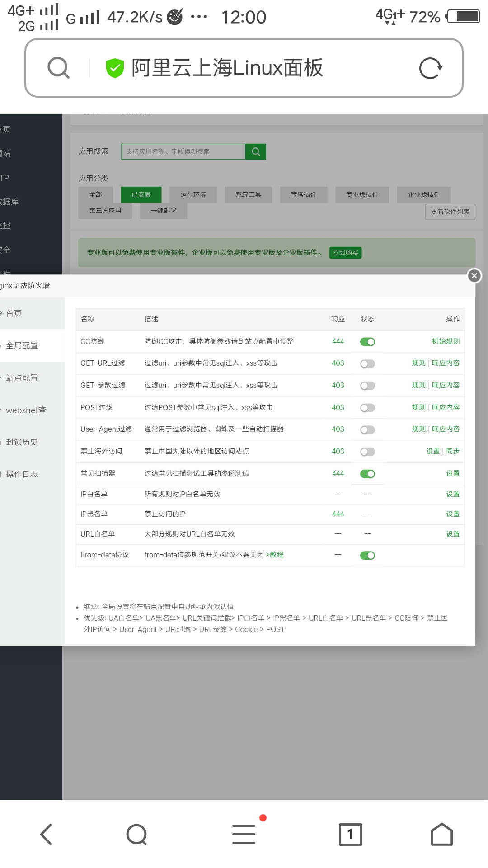Open 设置 for 常见扫描器
Screen dimensions: 488x868
click(x=453, y=473)
